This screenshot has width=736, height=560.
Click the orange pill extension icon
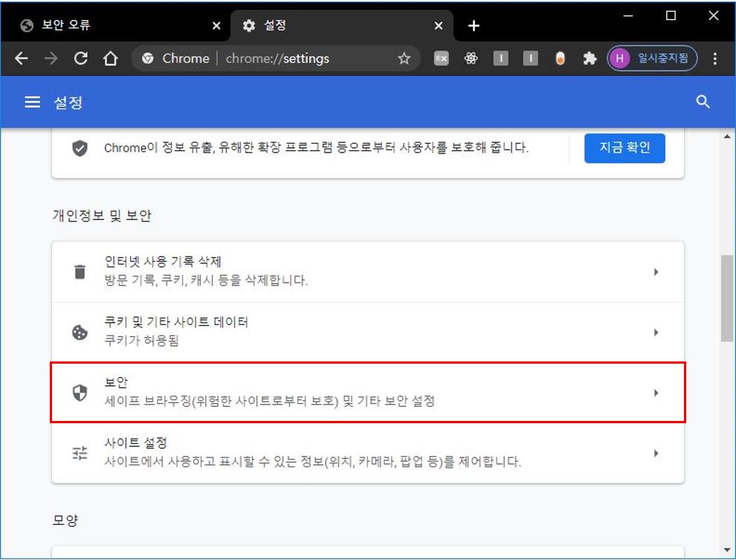560,59
